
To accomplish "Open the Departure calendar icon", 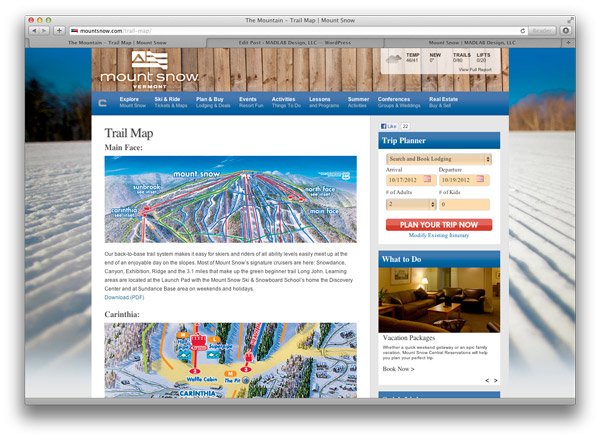I will click(480, 179).
